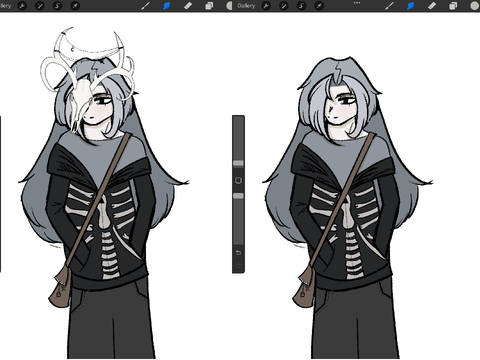Image resolution: width=480 pixels, height=360 pixels.
Task: Select the Eraser tool in right canvas toolbar
Action: point(432,6)
